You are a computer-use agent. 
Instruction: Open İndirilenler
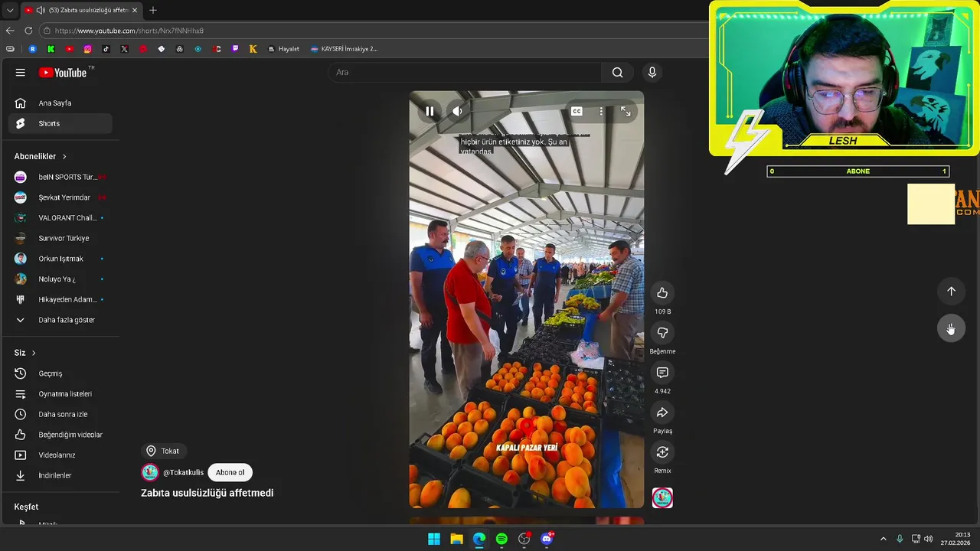coord(61,475)
